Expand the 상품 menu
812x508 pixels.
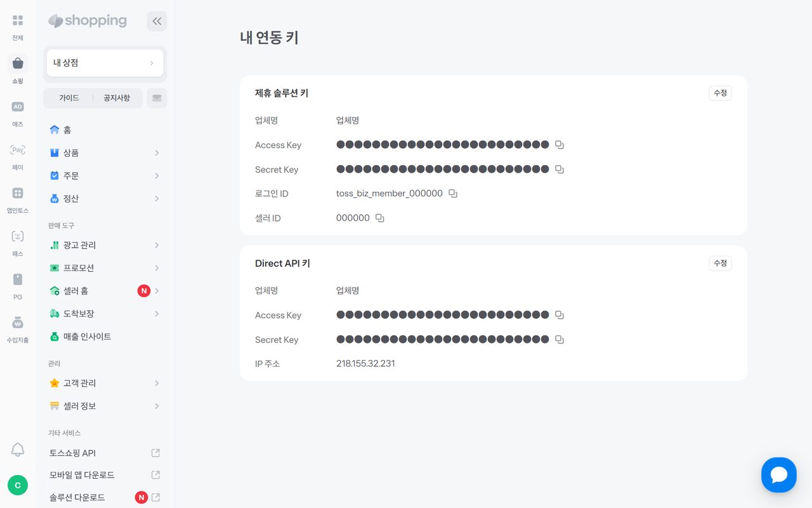(x=105, y=153)
